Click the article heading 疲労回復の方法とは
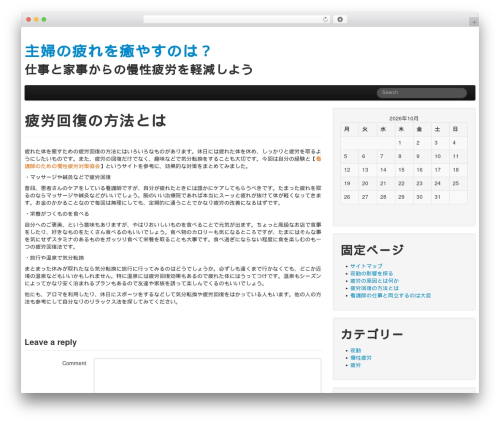The width and height of the screenshot is (500, 423). 95,121
